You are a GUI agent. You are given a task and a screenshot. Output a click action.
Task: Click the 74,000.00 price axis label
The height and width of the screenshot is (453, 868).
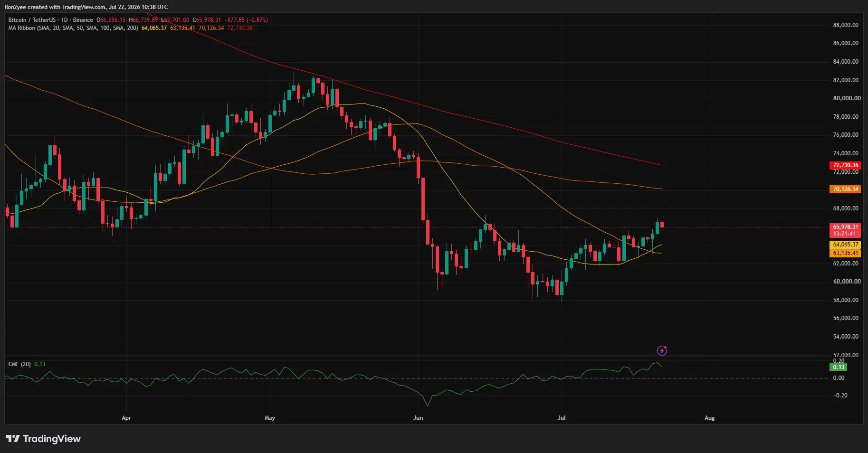tap(846, 153)
